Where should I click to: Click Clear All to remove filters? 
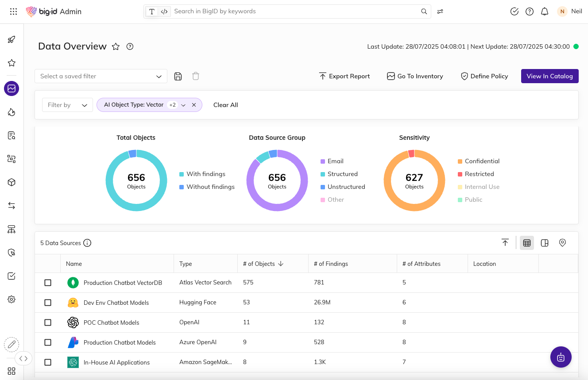pos(225,105)
